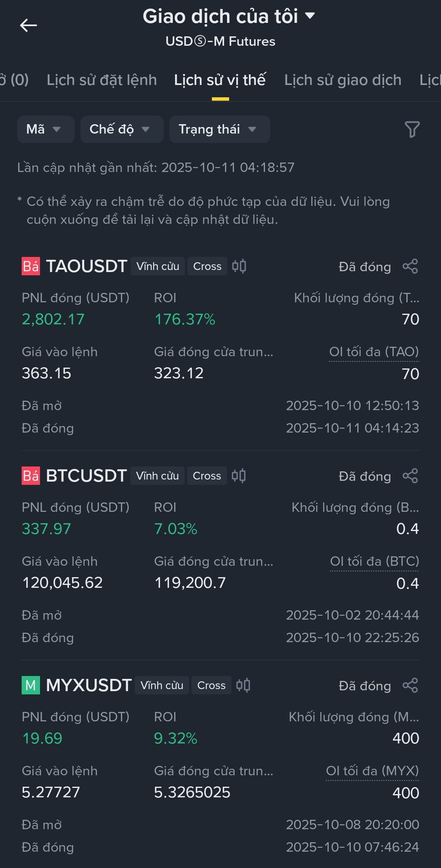
Task: Open the Giao dịch của tôi title dropdown
Action: click(229, 16)
